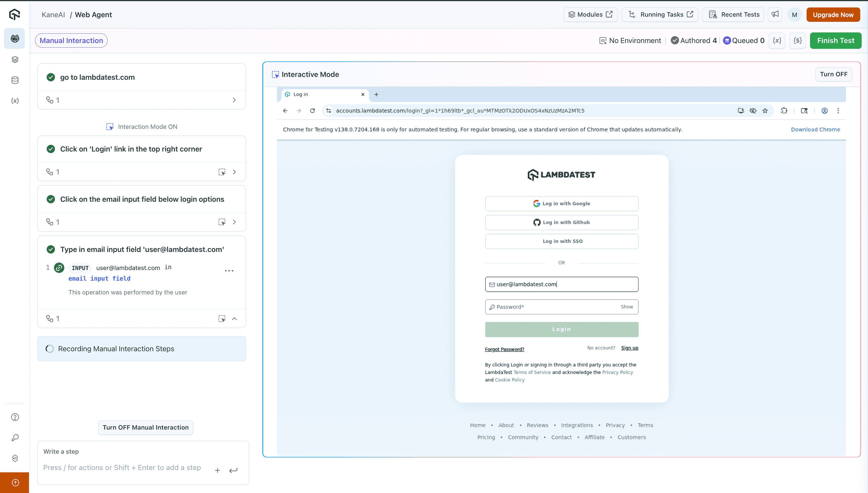Click the eye-slash icon in address bar
The image size is (868, 493).
coord(753,111)
